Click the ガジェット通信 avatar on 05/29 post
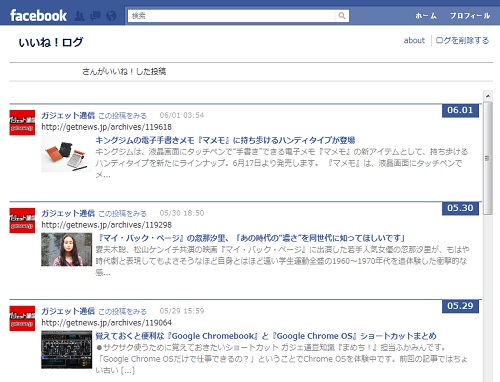 click(x=22, y=318)
